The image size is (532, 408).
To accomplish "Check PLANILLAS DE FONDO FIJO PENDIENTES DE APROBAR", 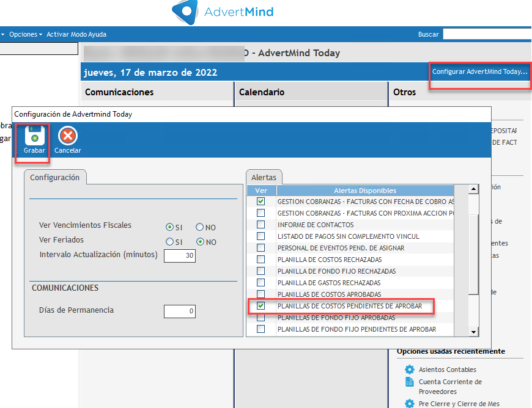I will pos(260,329).
